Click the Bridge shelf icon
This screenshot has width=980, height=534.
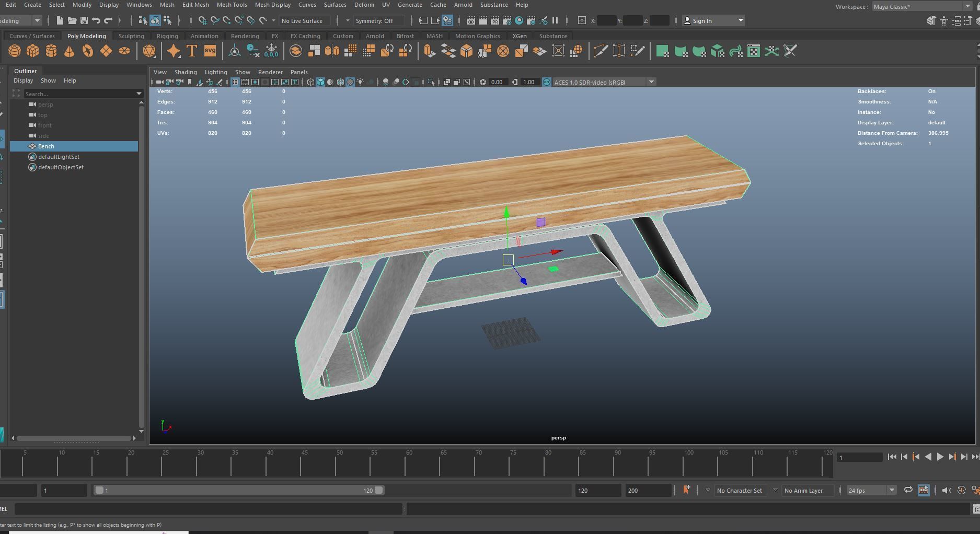448,51
